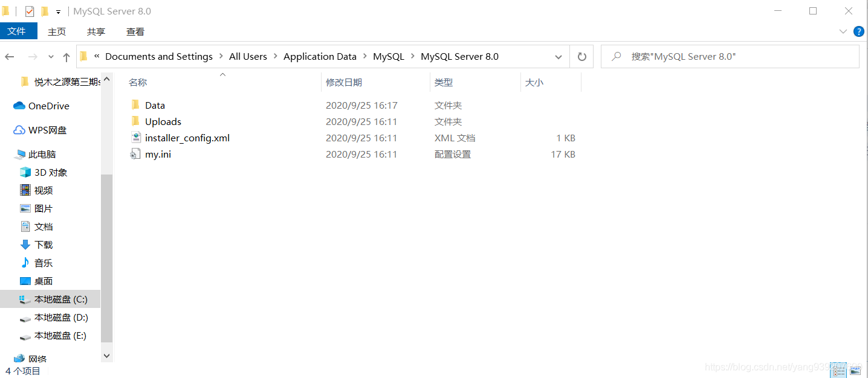
Task: Open the 共享 ribbon tab
Action: pos(96,31)
